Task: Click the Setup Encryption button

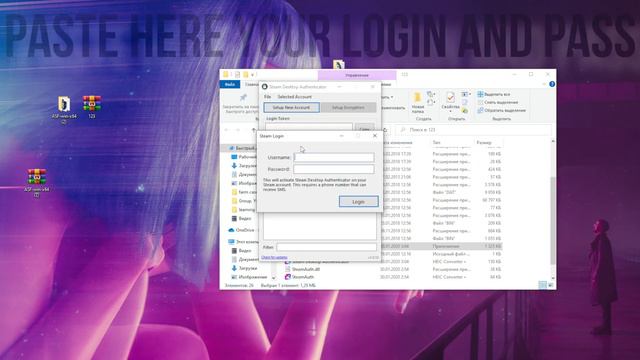Action: pyautogui.click(x=348, y=107)
